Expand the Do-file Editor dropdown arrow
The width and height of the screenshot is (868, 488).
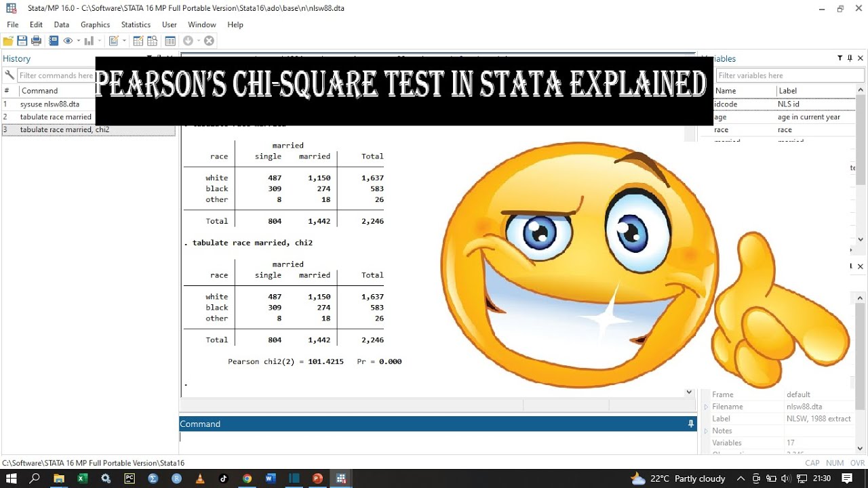coord(123,41)
